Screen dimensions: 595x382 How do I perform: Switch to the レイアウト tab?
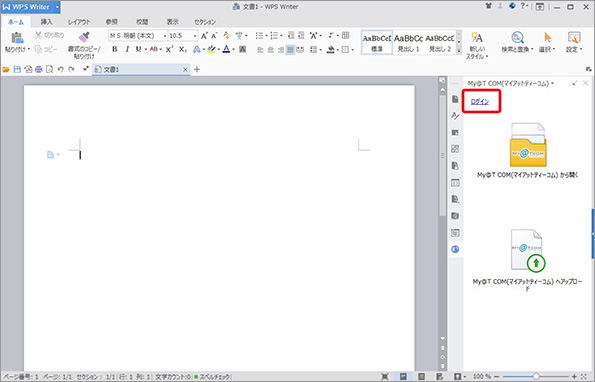click(79, 22)
